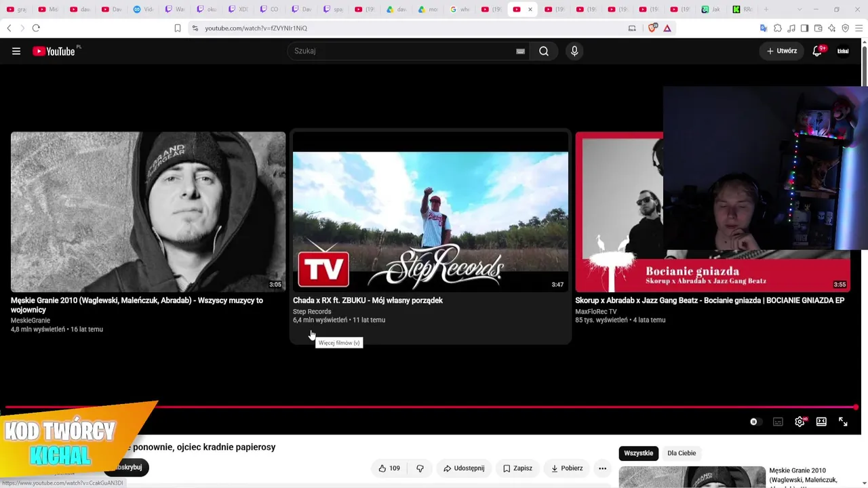Click the Szukaj search field

pos(407,51)
